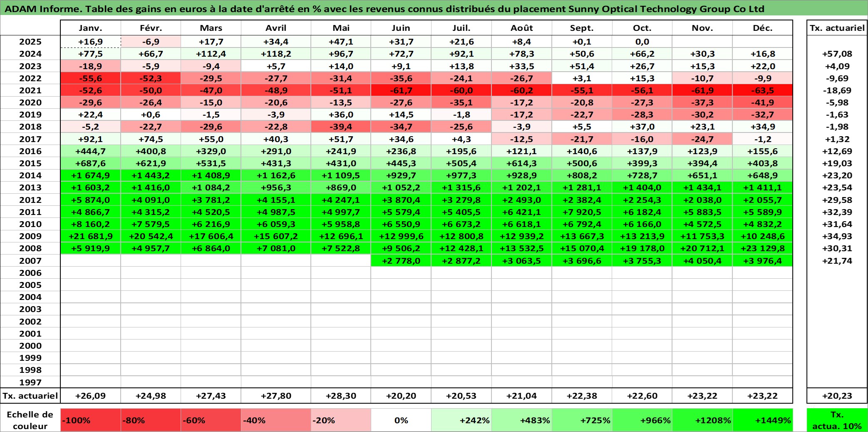Click the actuarial rate +21,74
This screenshot has height=432, width=868.
click(x=837, y=261)
